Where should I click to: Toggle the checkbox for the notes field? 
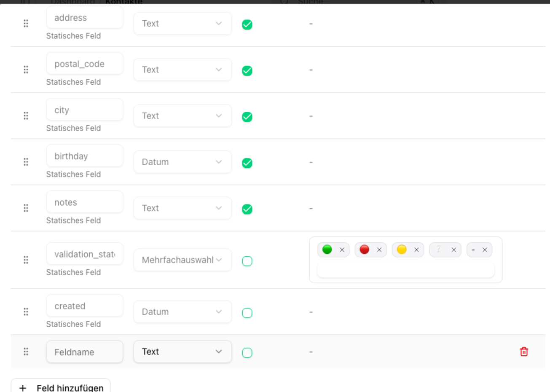(x=247, y=209)
